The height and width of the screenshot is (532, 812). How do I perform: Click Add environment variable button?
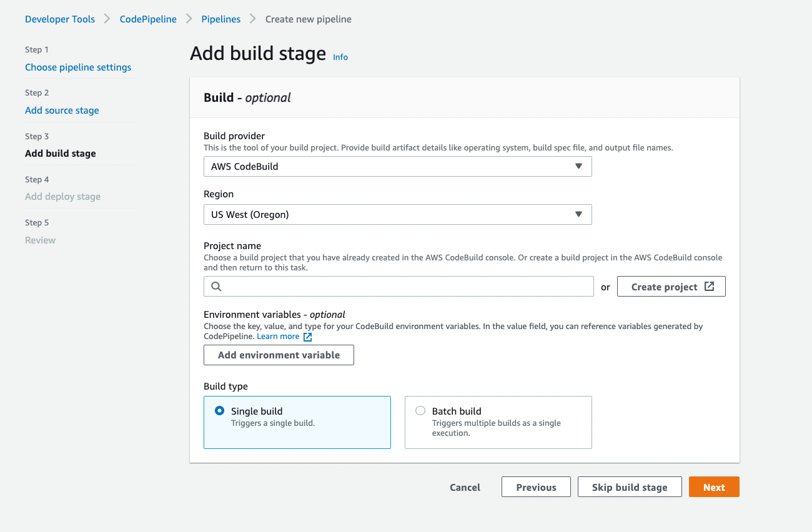point(279,355)
